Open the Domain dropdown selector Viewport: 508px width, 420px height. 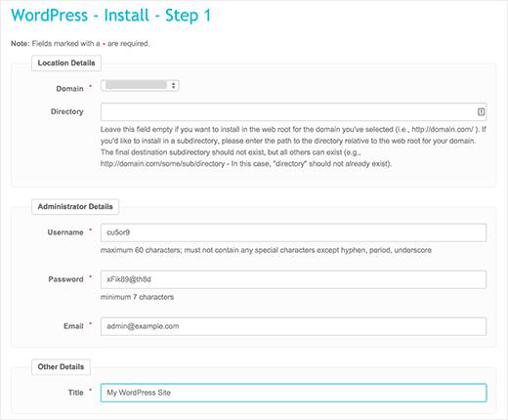[140, 86]
